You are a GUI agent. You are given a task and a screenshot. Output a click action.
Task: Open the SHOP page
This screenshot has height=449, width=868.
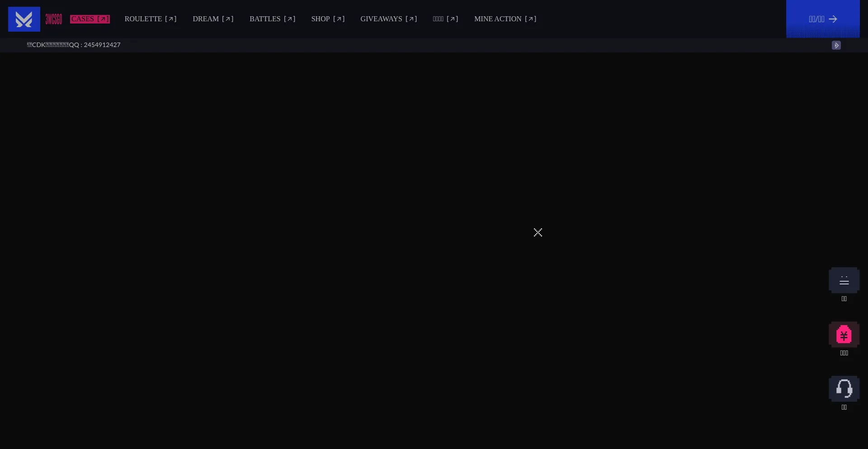pos(321,19)
